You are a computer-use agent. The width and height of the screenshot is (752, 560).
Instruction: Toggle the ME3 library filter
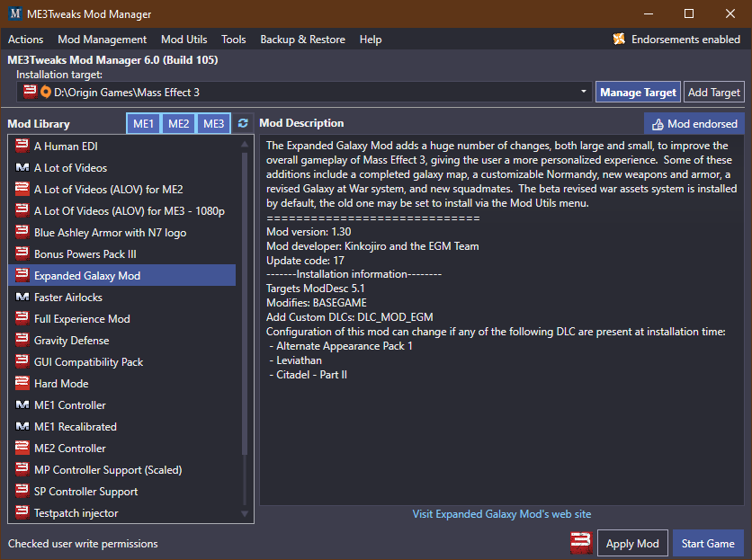point(213,124)
